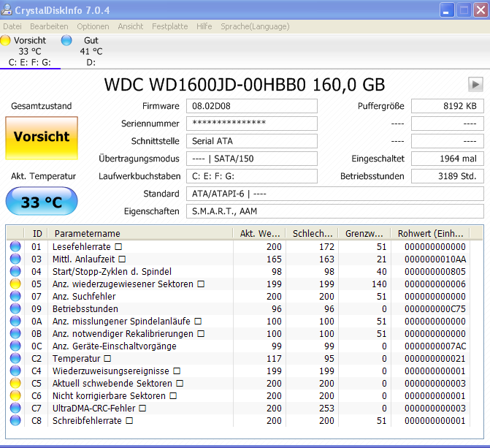This screenshot has width=490, height=448.
Task: Sort by Parametername column header
Action: (140, 233)
